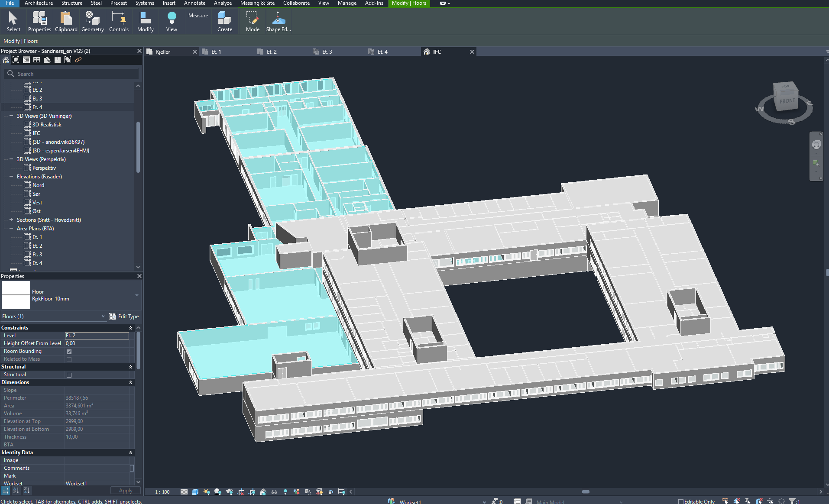Collapse 3D Views (Perspektiv) node
This screenshot has height=504, width=829.
pos(11,159)
